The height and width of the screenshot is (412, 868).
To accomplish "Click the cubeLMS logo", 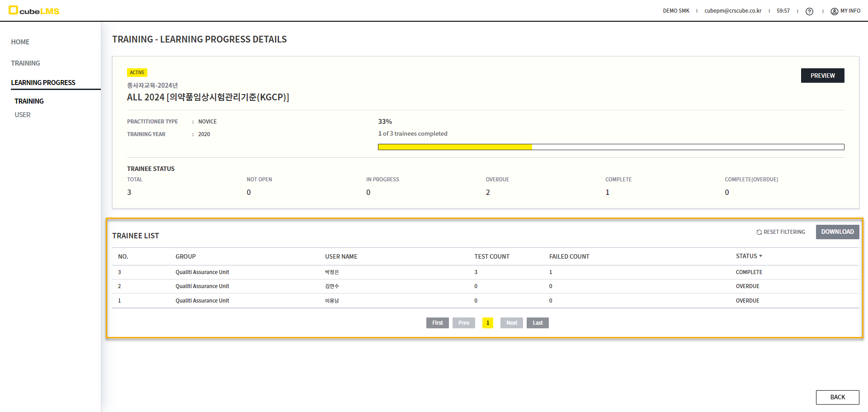I will (x=34, y=10).
